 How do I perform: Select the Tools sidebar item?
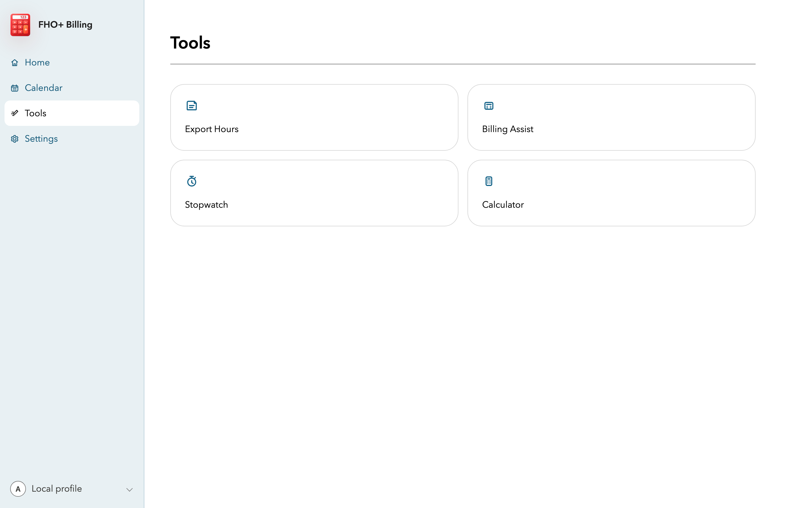pos(72,113)
